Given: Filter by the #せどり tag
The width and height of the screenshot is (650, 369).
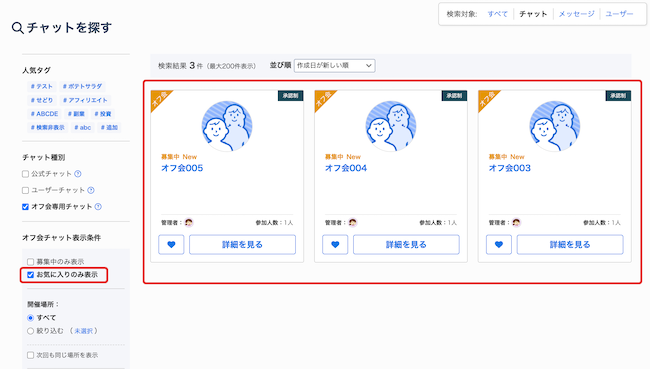Looking at the screenshot, I should click(41, 100).
